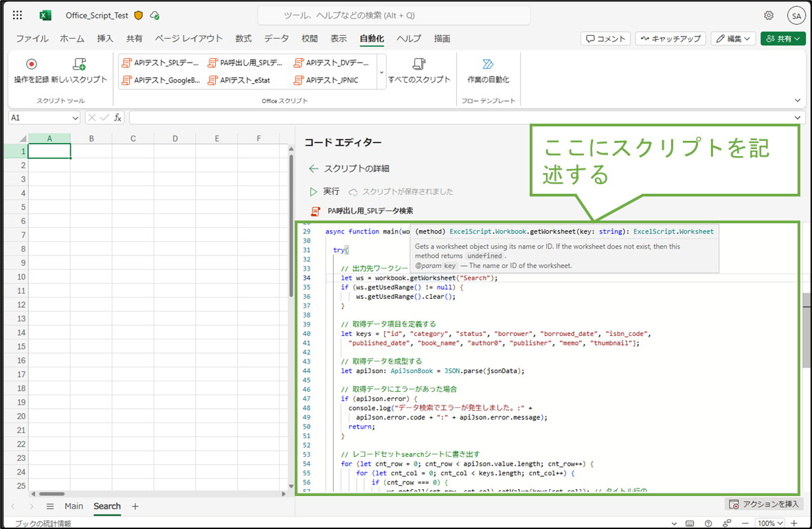Select row header 10
The image size is (812, 529).
point(16,277)
